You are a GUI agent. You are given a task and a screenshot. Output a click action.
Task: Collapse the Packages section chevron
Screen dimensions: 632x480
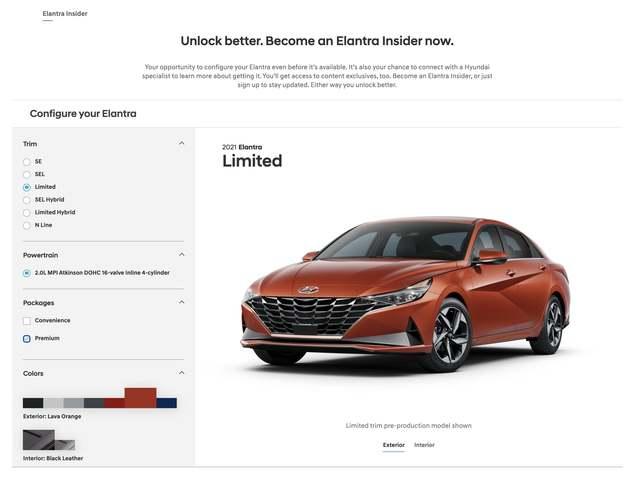coord(181,302)
